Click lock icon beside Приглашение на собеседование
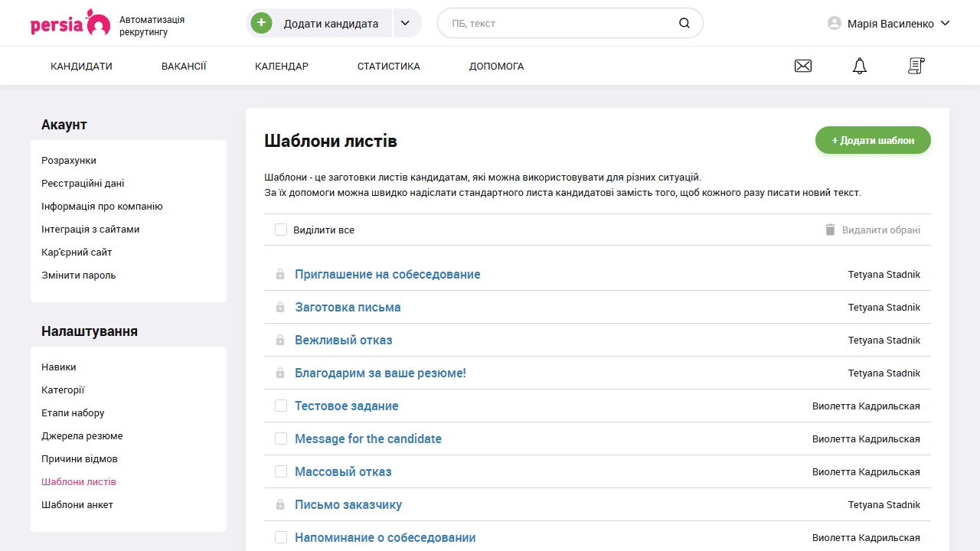This screenshot has height=551, width=980. coord(280,274)
